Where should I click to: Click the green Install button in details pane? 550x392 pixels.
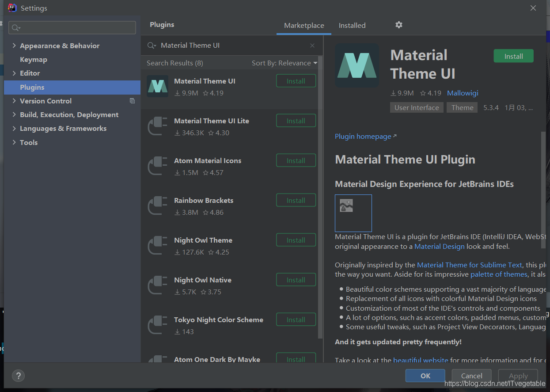coord(513,56)
